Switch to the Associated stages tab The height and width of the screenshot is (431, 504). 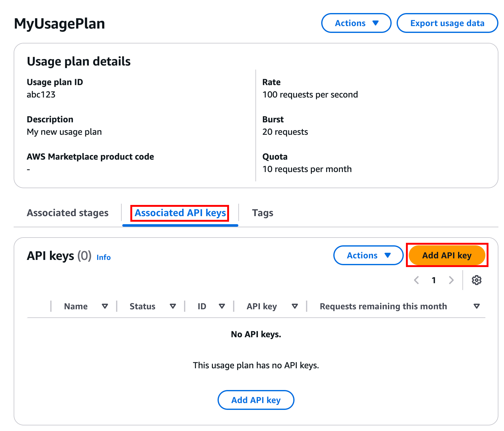tap(68, 213)
